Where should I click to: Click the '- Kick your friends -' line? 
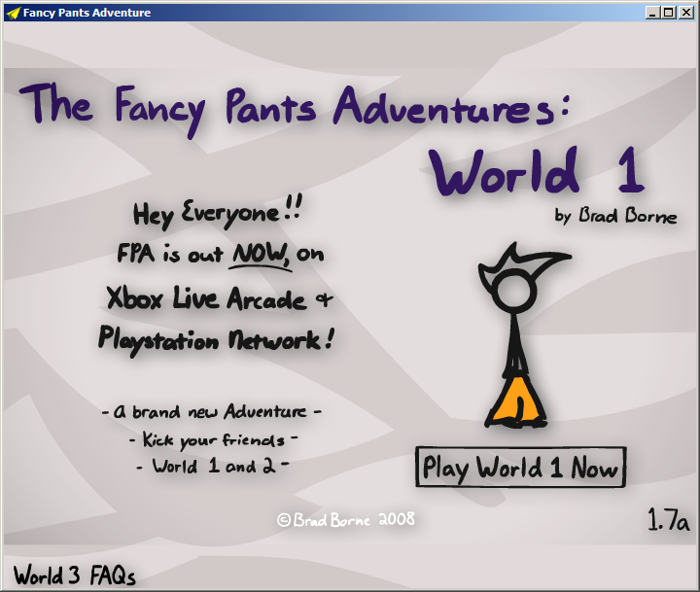(x=214, y=440)
